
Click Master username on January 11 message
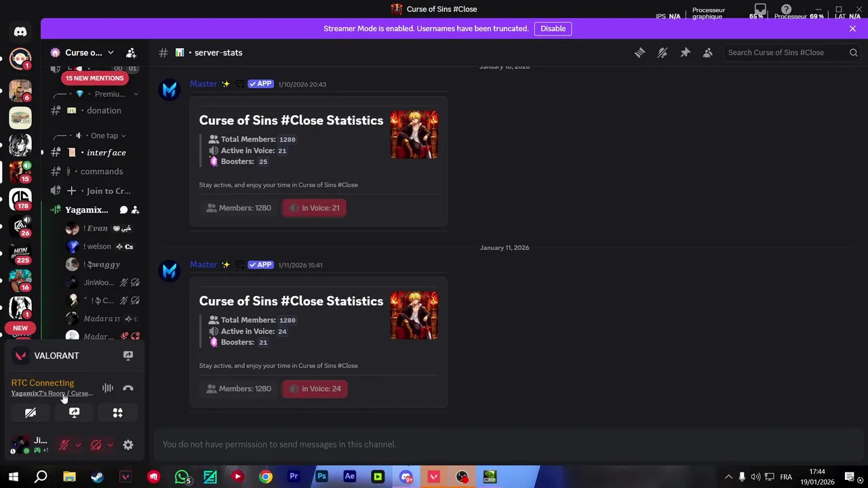coord(203,264)
